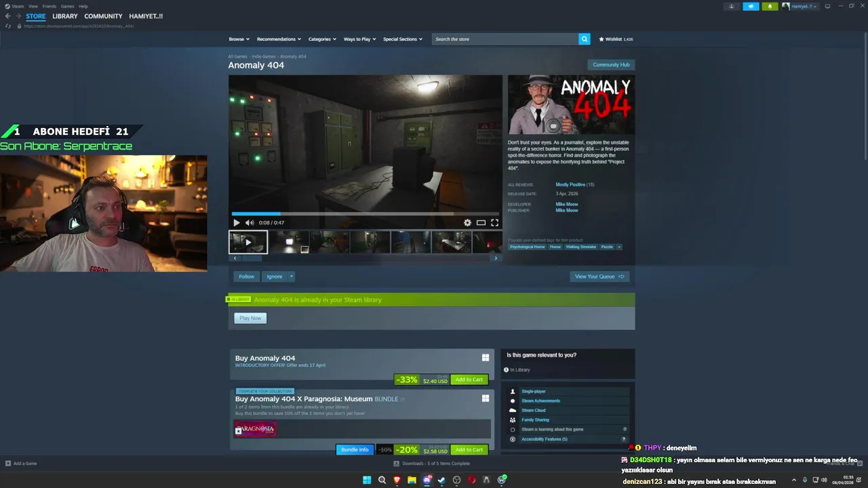Click the Single-player feature icon

click(513, 391)
